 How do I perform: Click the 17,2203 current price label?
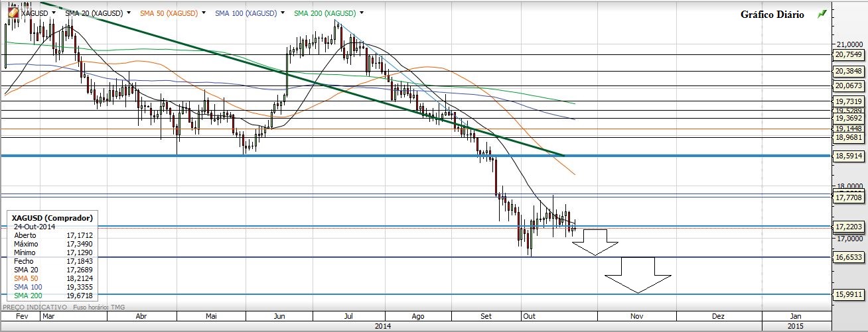tap(848, 227)
